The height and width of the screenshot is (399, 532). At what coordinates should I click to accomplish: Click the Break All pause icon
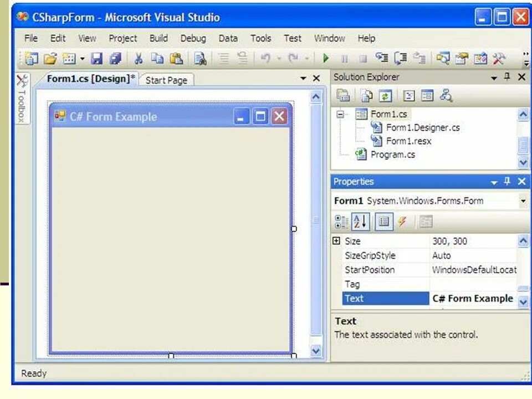click(344, 59)
